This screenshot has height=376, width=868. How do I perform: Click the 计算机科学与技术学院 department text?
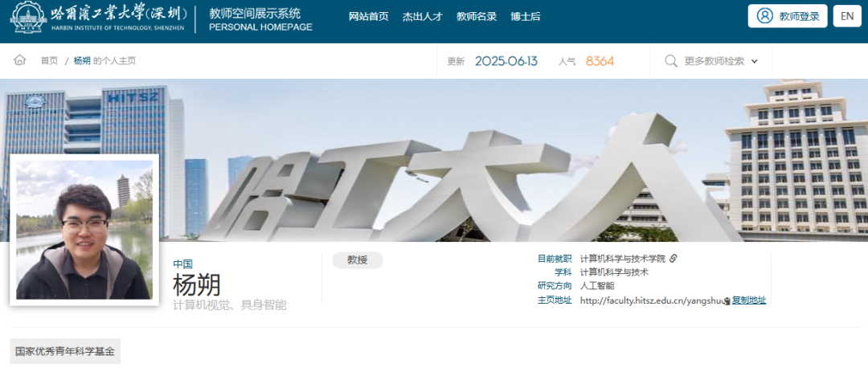click(623, 258)
